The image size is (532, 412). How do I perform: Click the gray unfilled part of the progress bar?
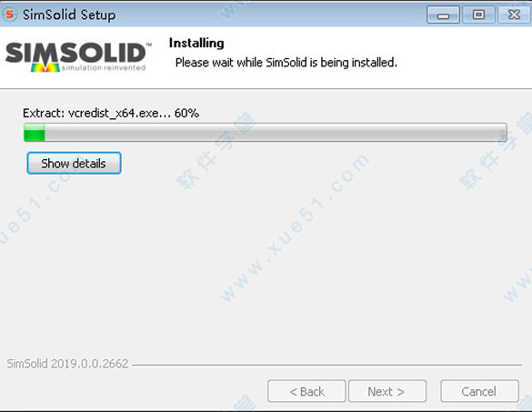click(x=276, y=133)
